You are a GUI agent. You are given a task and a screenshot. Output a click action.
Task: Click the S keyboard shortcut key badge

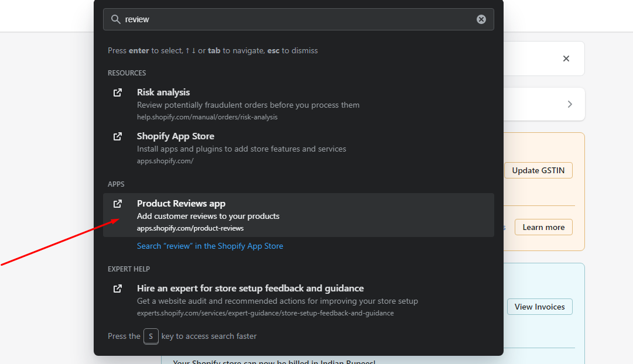[x=151, y=336]
